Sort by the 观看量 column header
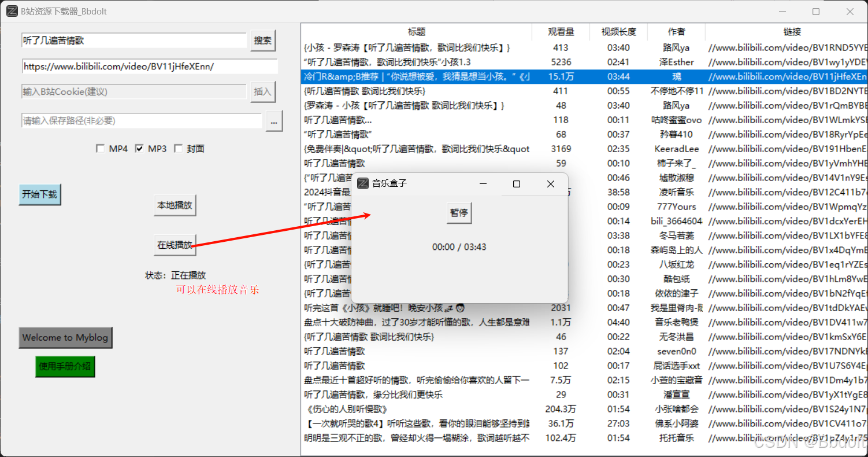This screenshot has height=457, width=868. [x=561, y=32]
